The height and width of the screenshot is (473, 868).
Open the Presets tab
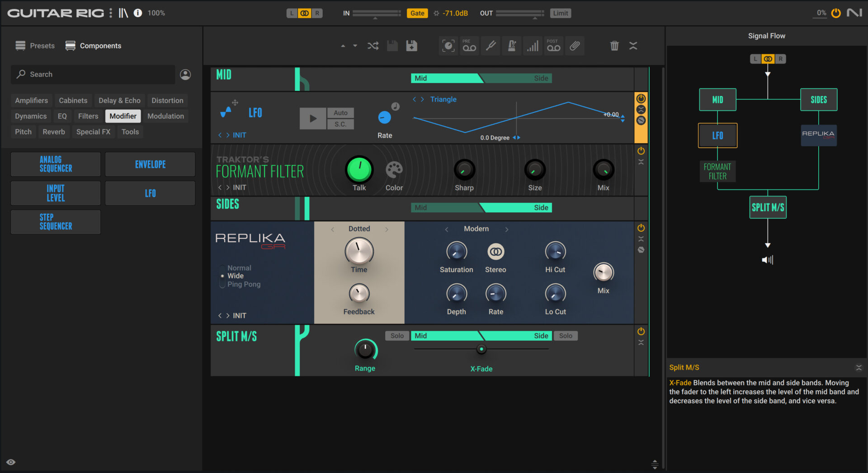click(x=35, y=46)
